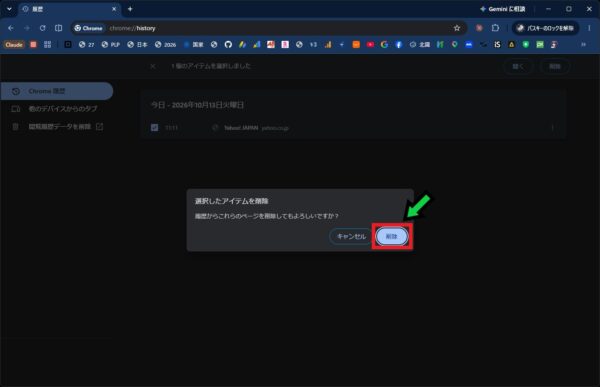
Task: Open the orange bar-chart Analytics bookmark
Action: pyautogui.click(x=328, y=44)
